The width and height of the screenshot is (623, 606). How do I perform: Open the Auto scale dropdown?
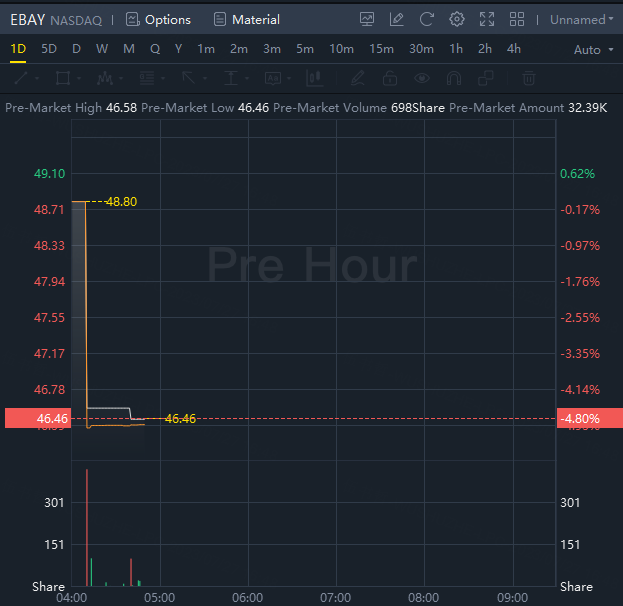point(594,49)
